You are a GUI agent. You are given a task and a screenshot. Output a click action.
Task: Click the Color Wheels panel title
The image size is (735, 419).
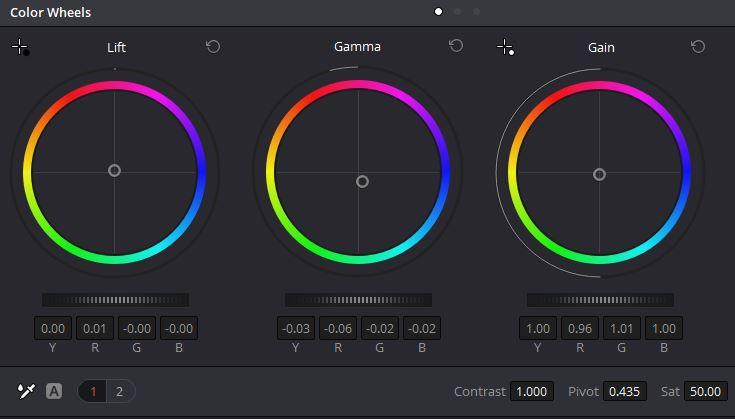pos(51,13)
